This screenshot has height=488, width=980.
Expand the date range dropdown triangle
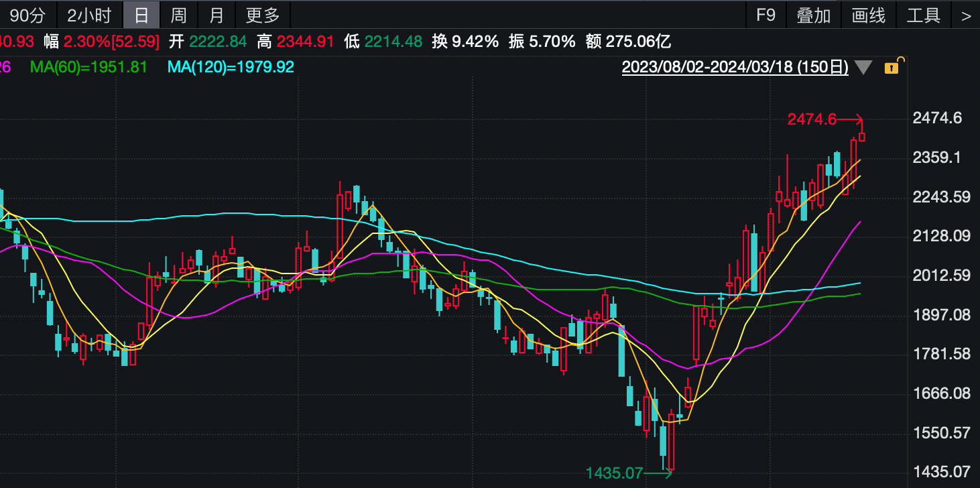coord(863,68)
